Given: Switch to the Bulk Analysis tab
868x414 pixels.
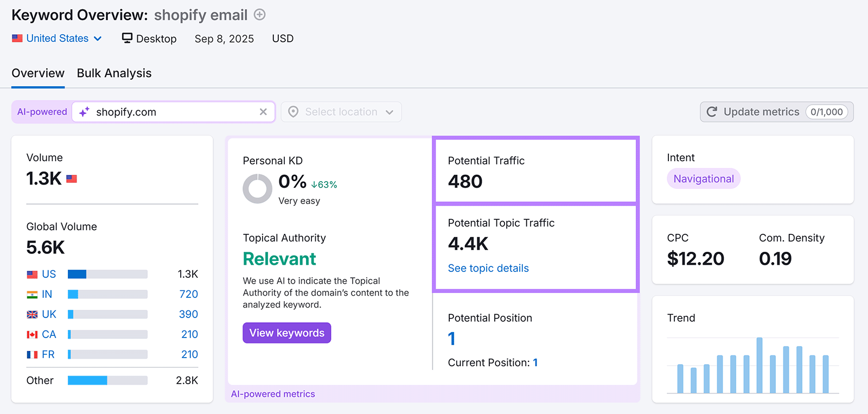Looking at the screenshot, I should 114,73.
